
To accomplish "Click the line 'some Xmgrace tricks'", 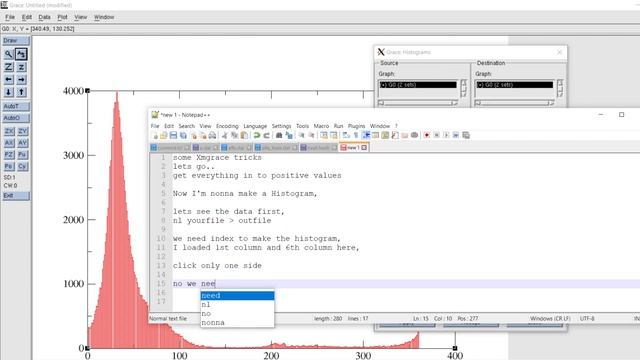I will tap(217, 158).
